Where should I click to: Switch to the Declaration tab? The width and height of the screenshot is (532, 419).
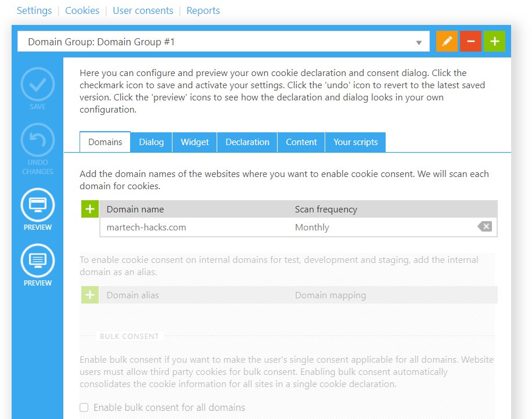pyautogui.click(x=247, y=142)
